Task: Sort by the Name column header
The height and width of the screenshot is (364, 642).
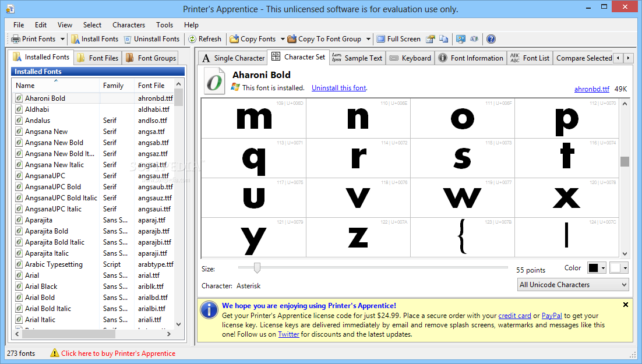Action: click(x=56, y=85)
